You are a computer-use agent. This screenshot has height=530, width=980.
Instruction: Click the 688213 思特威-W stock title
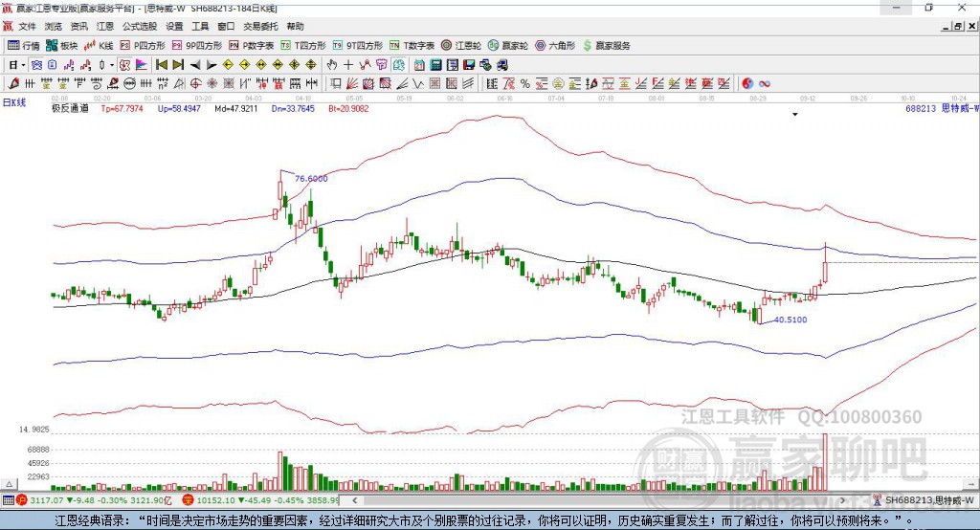tap(942, 108)
